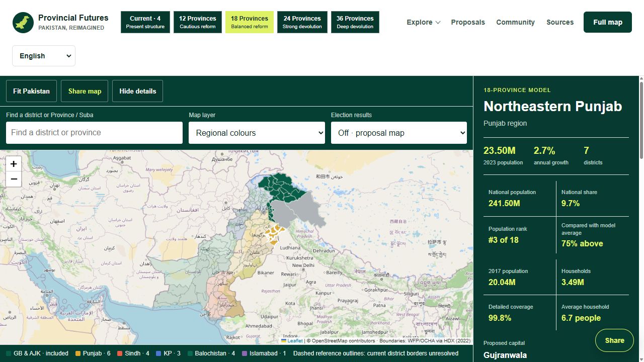The width and height of the screenshot is (644, 362).
Task: Click Fit Pakistan button
Action: (31, 91)
